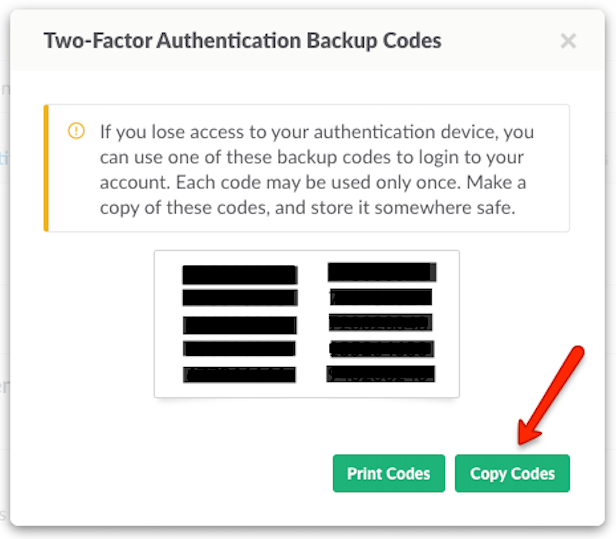Click the Copy Codes button
Image resolution: width=616 pixels, height=539 pixels.
pos(512,473)
